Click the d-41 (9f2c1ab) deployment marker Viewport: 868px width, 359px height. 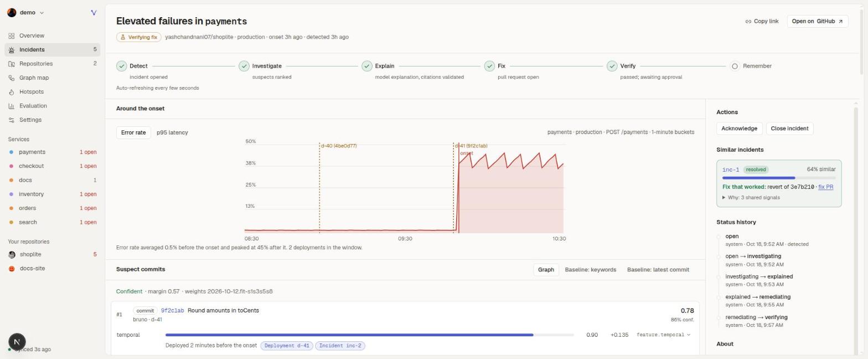click(x=471, y=146)
